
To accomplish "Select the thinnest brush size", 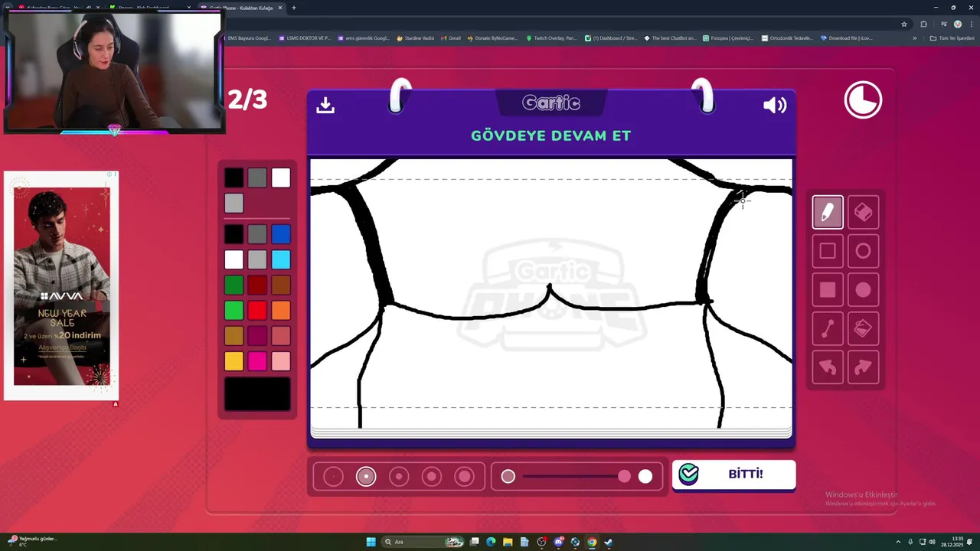I will [x=334, y=477].
